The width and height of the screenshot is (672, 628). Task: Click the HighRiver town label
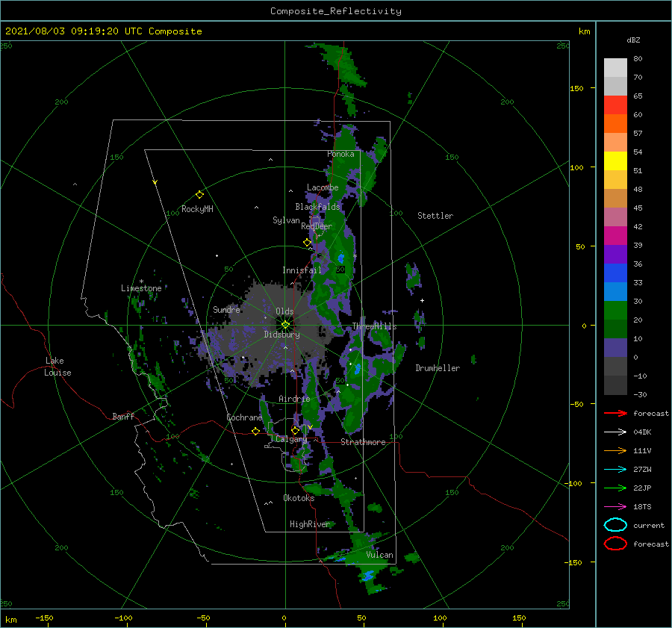[310, 524]
